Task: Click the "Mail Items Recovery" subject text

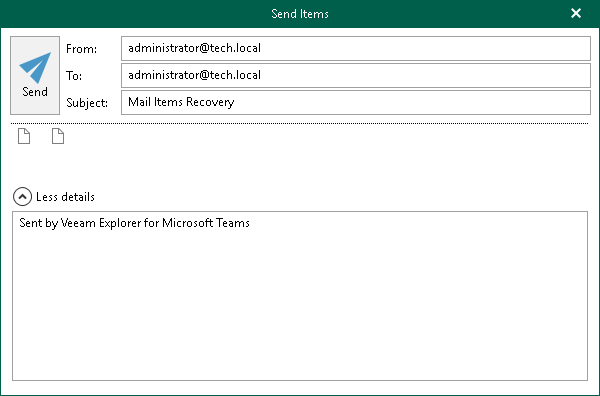Action: (181, 102)
